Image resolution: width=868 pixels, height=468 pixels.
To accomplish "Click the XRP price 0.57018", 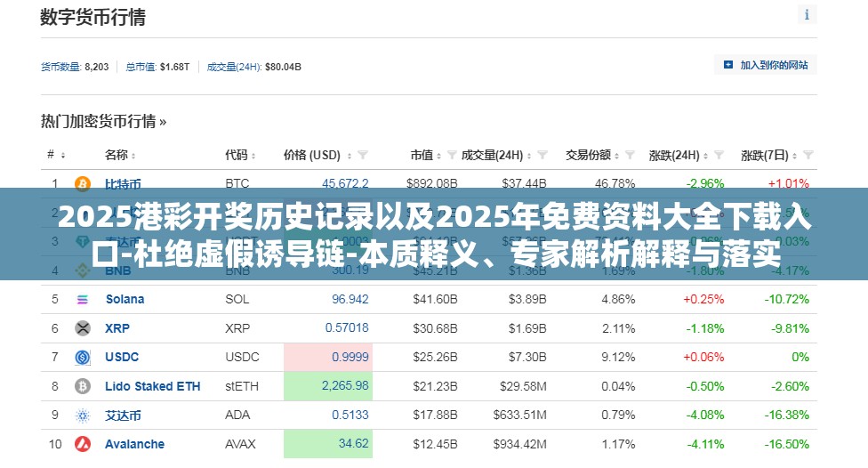I will tap(347, 328).
